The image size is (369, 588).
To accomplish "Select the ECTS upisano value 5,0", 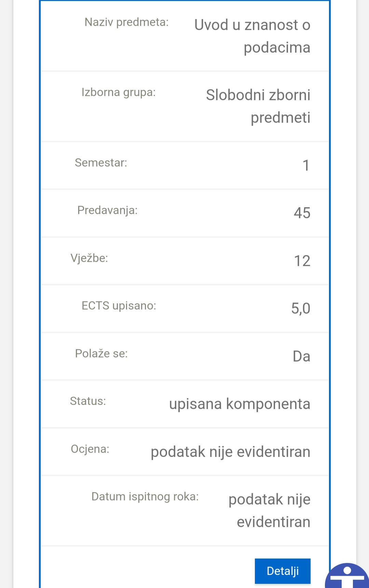I will 301,309.
